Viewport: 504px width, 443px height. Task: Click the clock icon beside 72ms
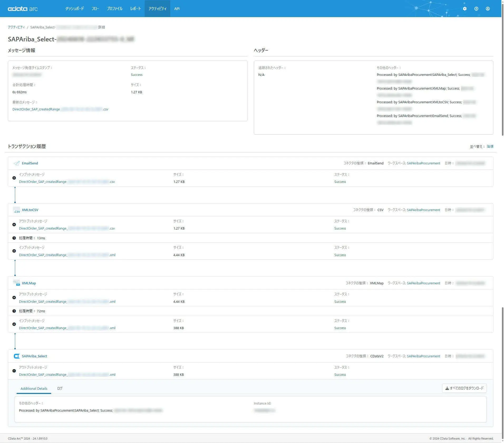click(x=14, y=311)
